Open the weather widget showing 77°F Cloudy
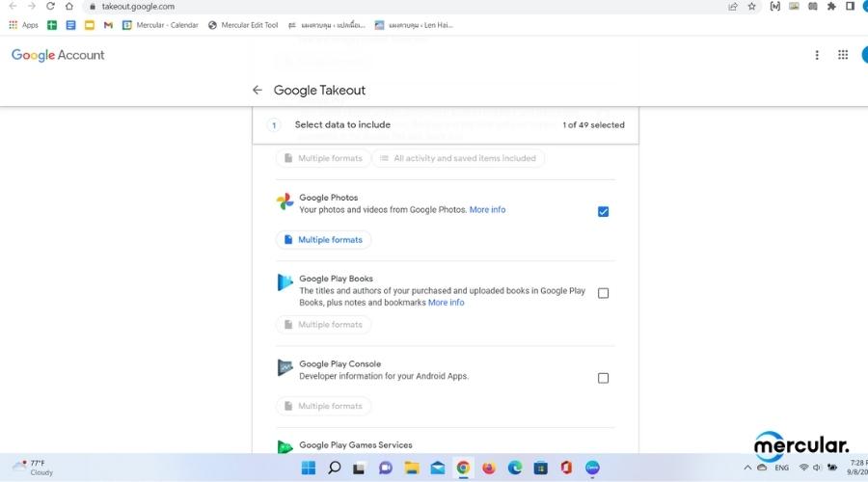Screen dimensions: 868x482 (33, 468)
